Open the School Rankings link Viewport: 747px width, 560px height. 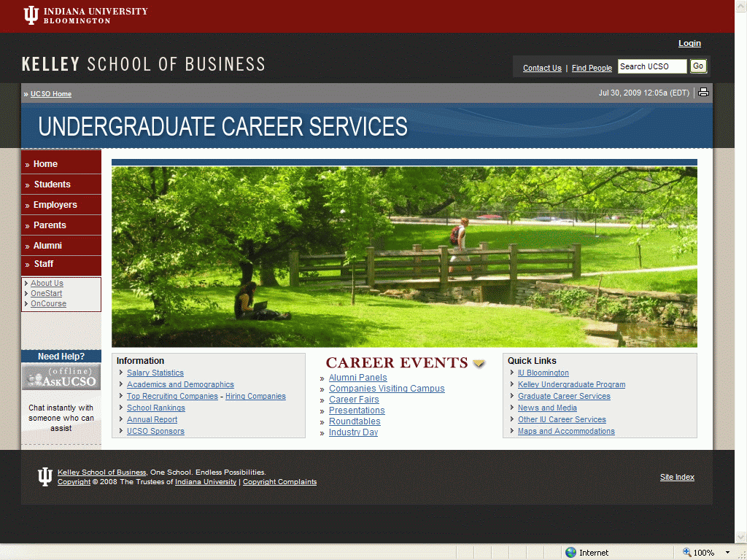click(156, 408)
